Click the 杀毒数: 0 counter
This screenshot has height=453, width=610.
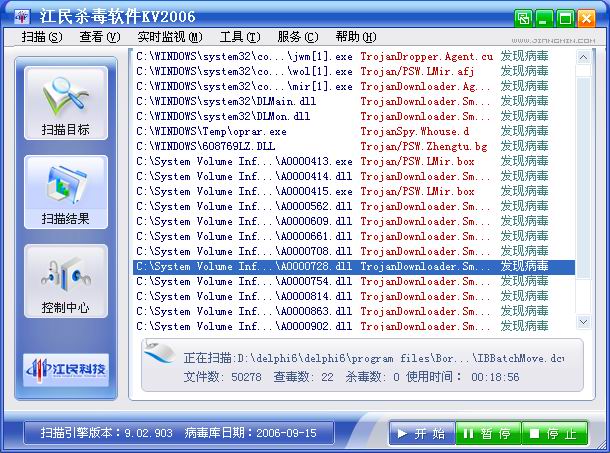372,377
